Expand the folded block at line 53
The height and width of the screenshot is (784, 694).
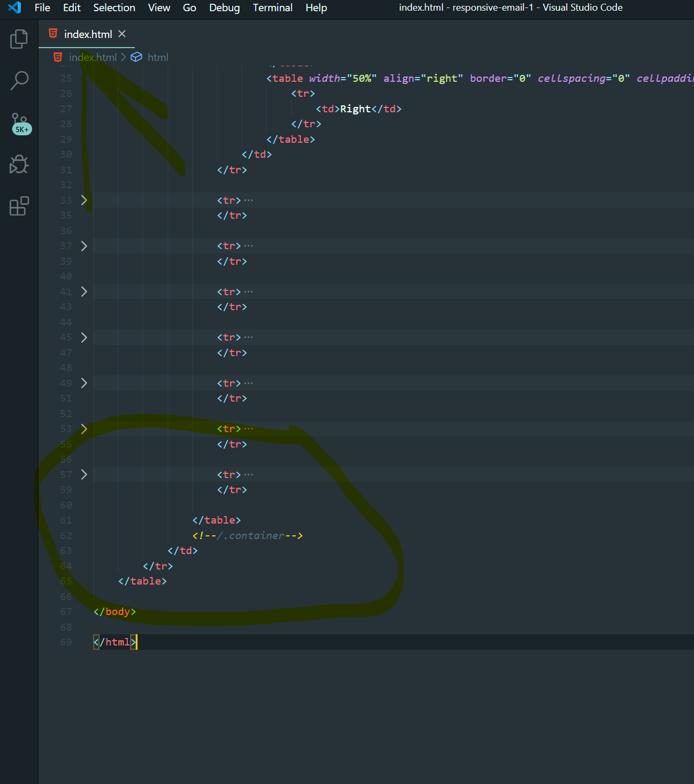(84, 429)
